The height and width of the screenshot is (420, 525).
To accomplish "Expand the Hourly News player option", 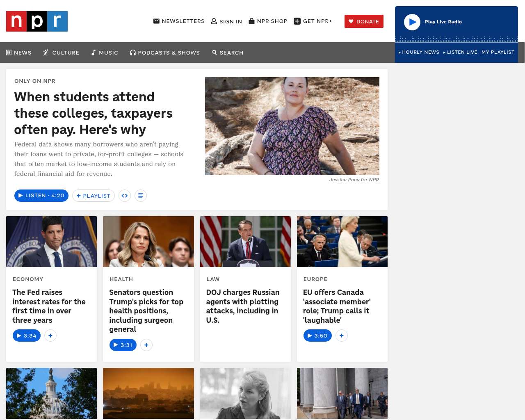I will click(x=419, y=52).
